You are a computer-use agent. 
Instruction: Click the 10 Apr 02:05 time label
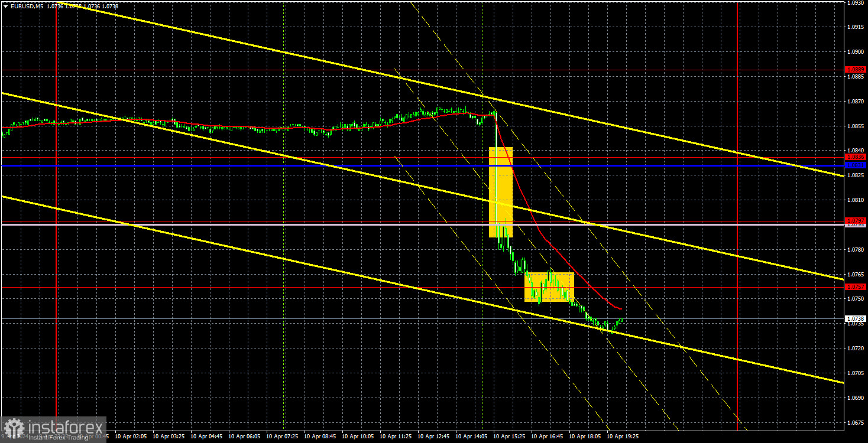131,437
